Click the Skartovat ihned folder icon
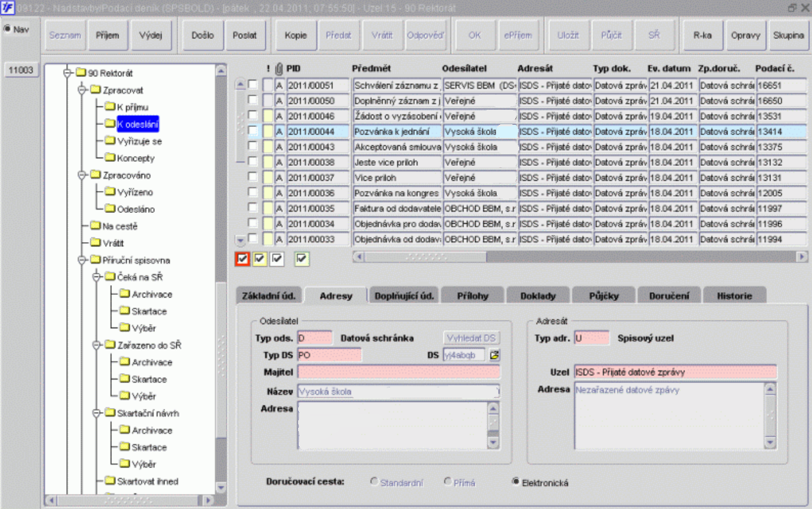 [x=110, y=481]
